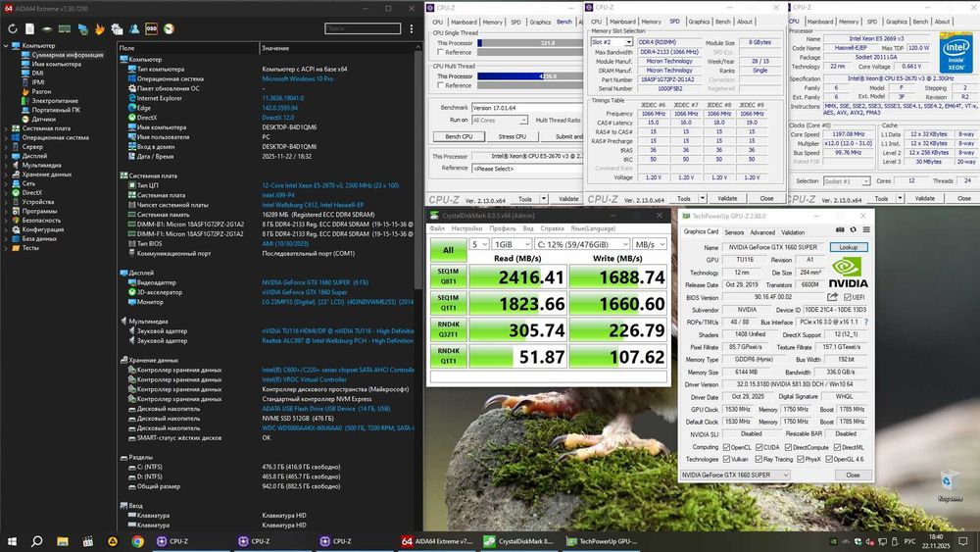Click the Bus Interface question mark in GPU-Z

(865, 322)
